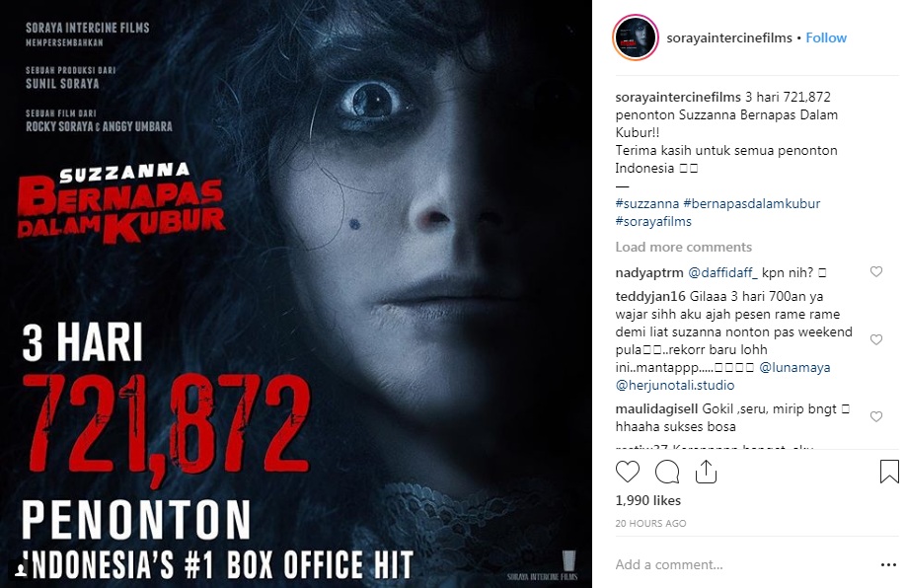
Task: Open the #suzzanna hashtag
Action: click(x=647, y=203)
